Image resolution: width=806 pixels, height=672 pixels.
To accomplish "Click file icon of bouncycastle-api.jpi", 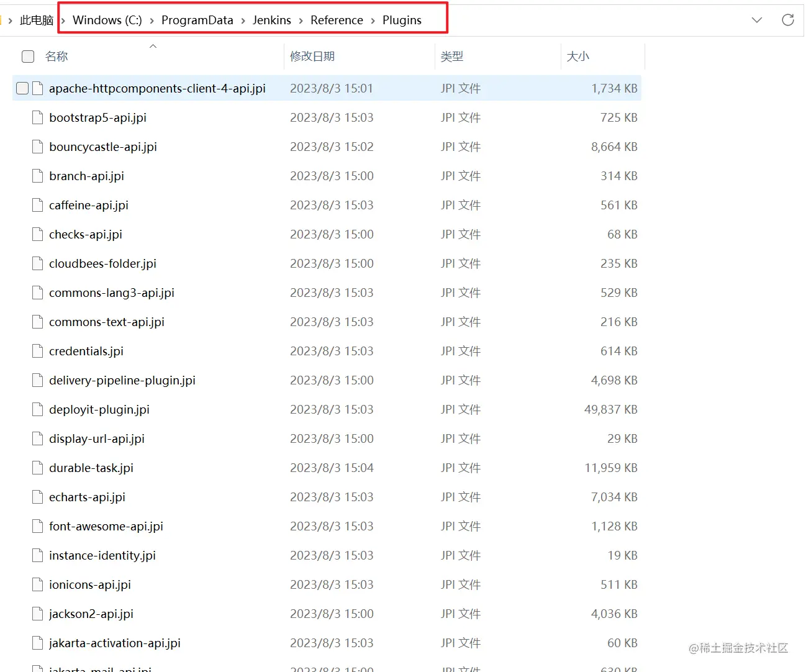I will click(x=38, y=147).
